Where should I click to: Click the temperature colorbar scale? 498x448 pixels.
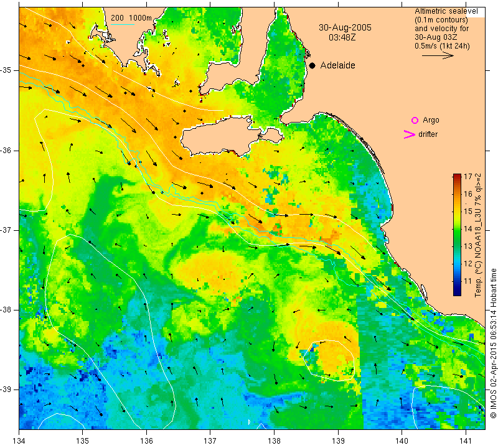tap(457, 235)
